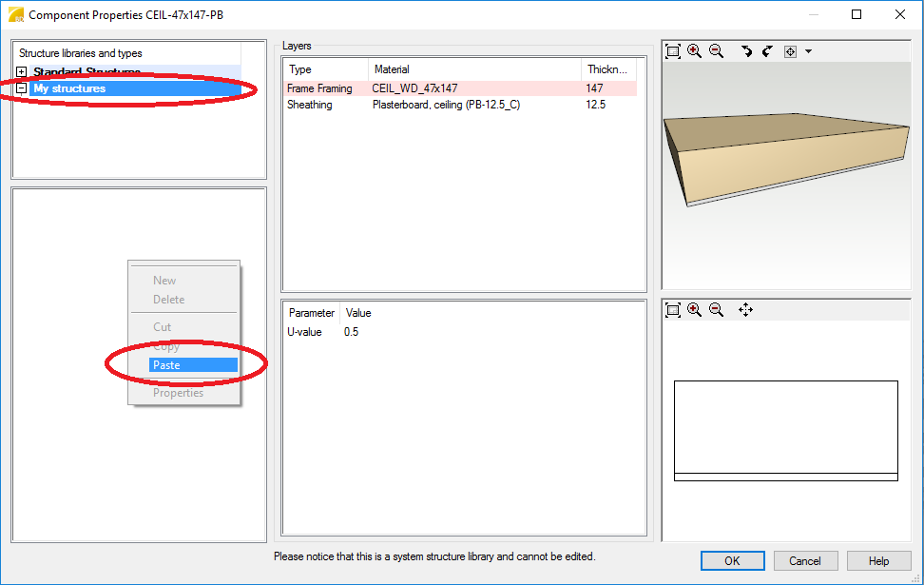
Task: Fit 3D preview to view
Action: pos(673,51)
